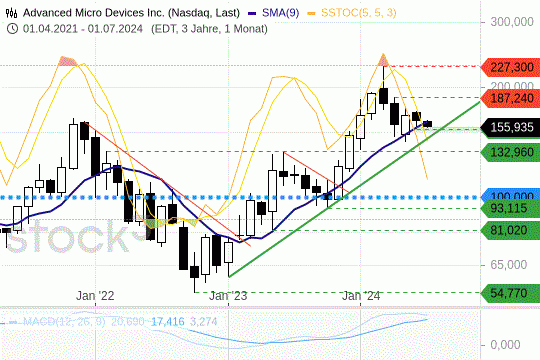Click the MACD value 17,416
The width and height of the screenshot is (540, 360).
[168, 322]
